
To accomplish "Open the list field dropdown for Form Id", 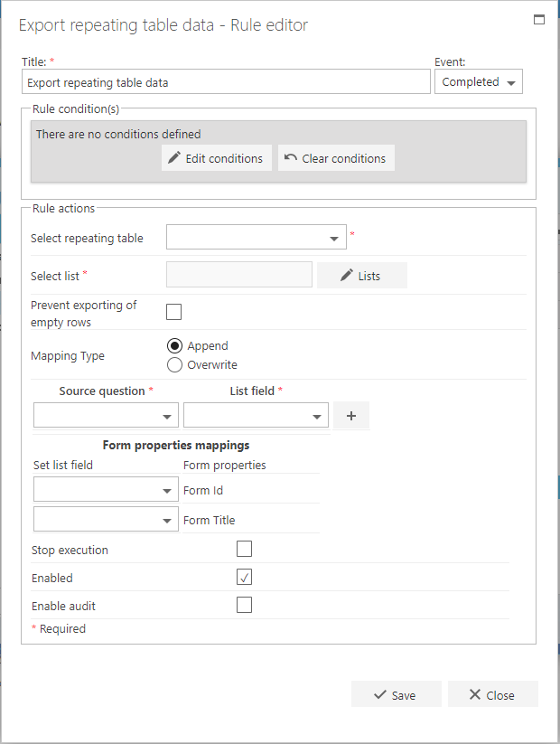I will coord(106,490).
